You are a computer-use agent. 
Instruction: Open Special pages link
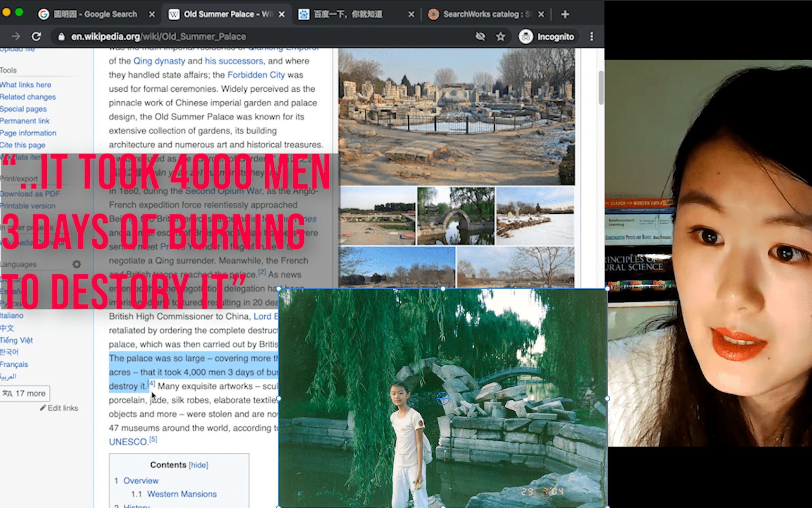tap(23, 109)
